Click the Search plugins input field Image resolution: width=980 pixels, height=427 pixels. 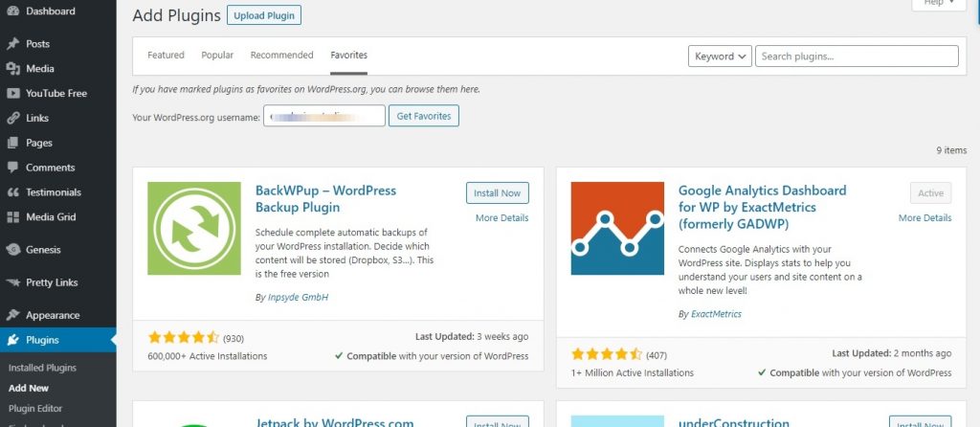tap(857, 56)
